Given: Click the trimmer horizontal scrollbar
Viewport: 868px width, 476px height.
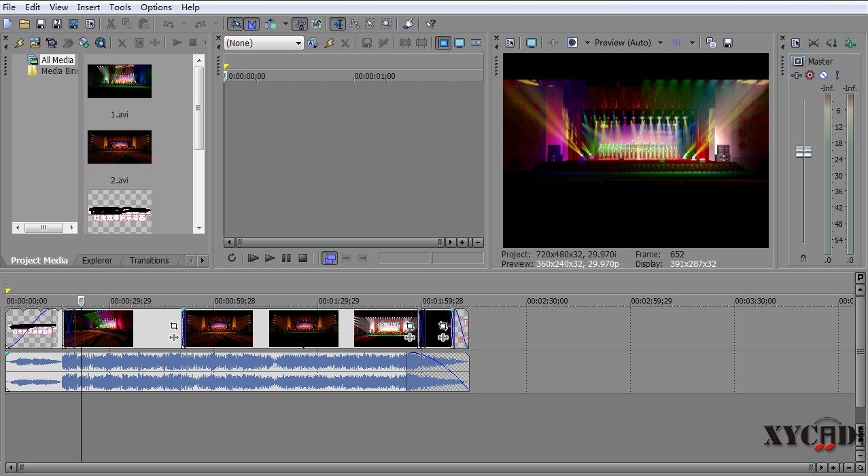Looking at the screenshot, I should [341, 242].
